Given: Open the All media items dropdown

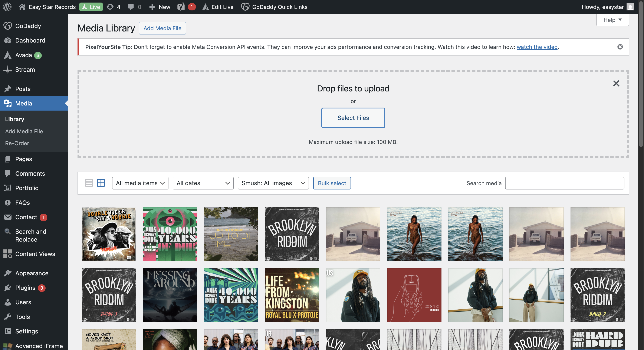Looking at the screenshot, I should coord(140,183).
